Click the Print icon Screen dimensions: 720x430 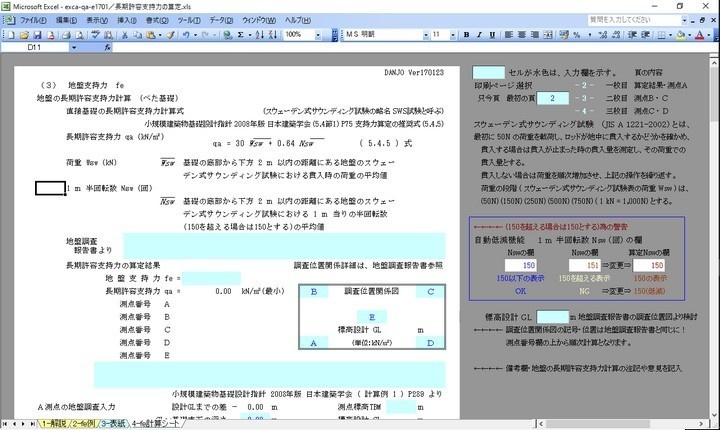click(x=66, y=35)
